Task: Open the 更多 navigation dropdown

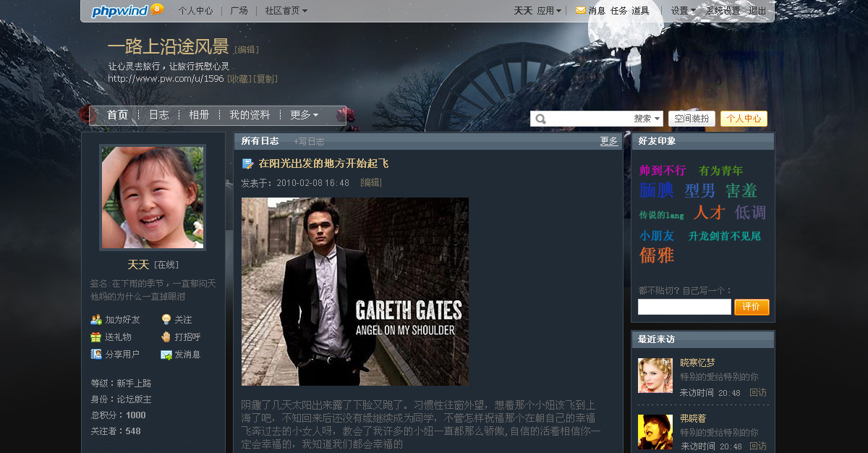Action: (x=304, y=115)
